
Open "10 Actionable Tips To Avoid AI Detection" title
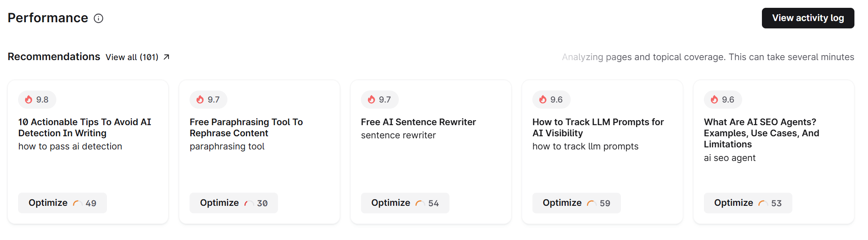[x=85, y=128]
